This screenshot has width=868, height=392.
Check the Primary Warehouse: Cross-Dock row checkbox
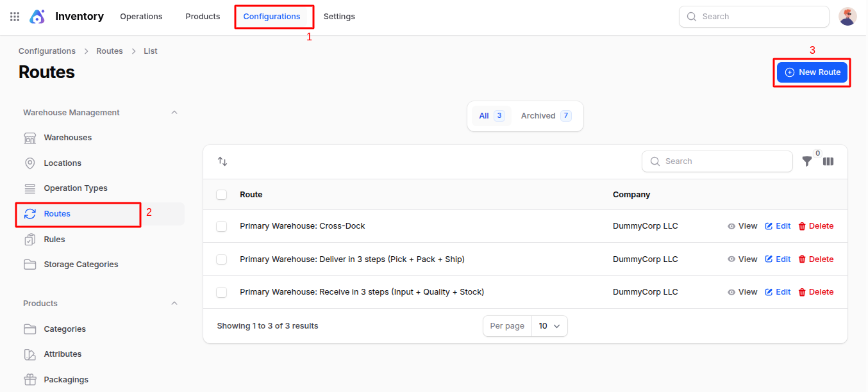(222, 226)
